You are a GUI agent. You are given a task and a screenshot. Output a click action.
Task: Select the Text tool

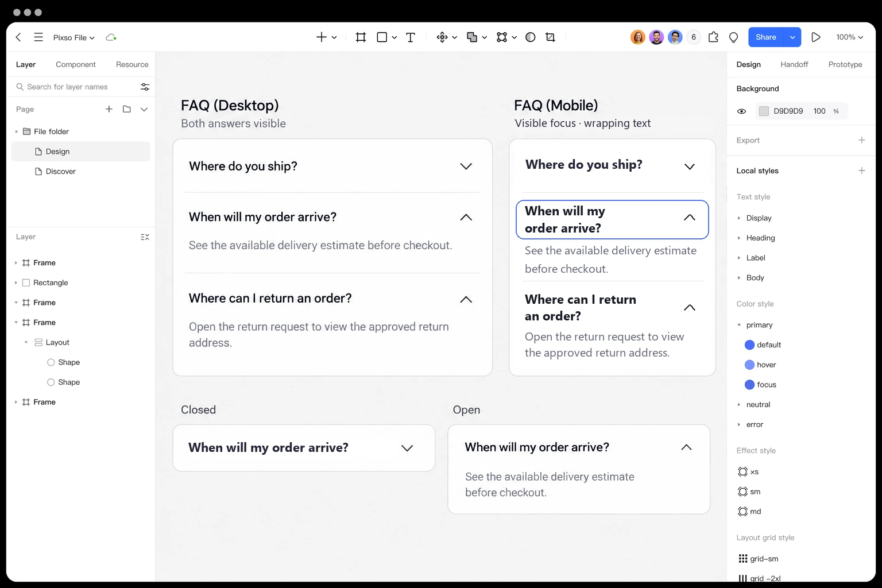[x=411, y=37]
